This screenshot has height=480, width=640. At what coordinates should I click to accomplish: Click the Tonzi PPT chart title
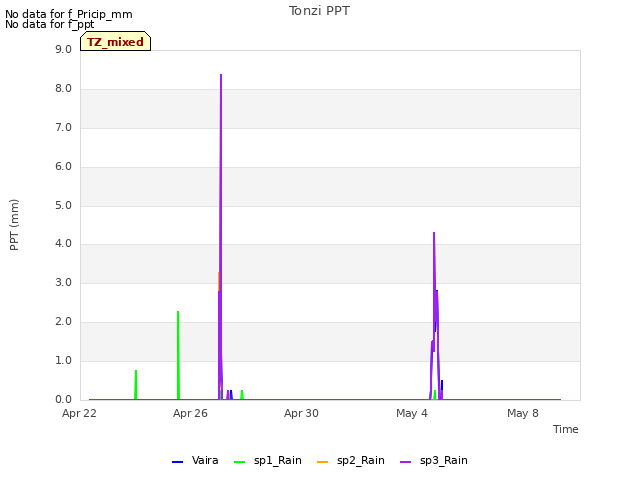tap(319, 11)
